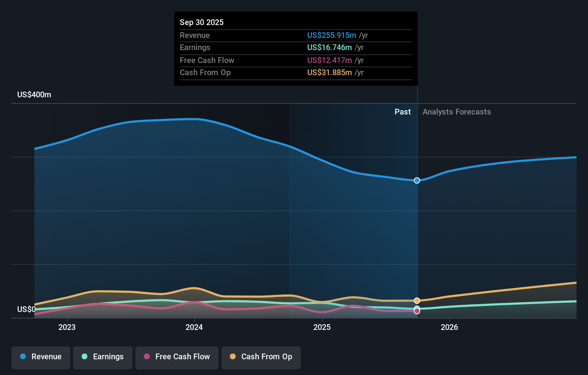Image resolution: width=588 pixels, height=375 pixels.
Task: Select the blue Revenue data point marker
Action: click(416, 181)
